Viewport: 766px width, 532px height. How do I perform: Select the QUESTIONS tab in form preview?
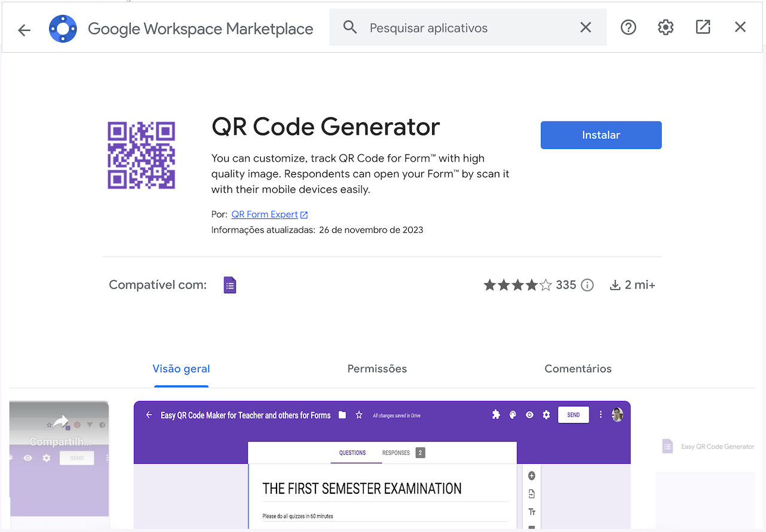point(352,453)
